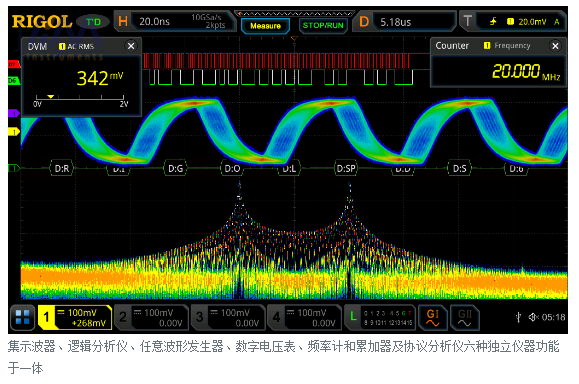Click the decoded D:L packet
Viewport: 579px width, 384px height.
pos(289,169)
